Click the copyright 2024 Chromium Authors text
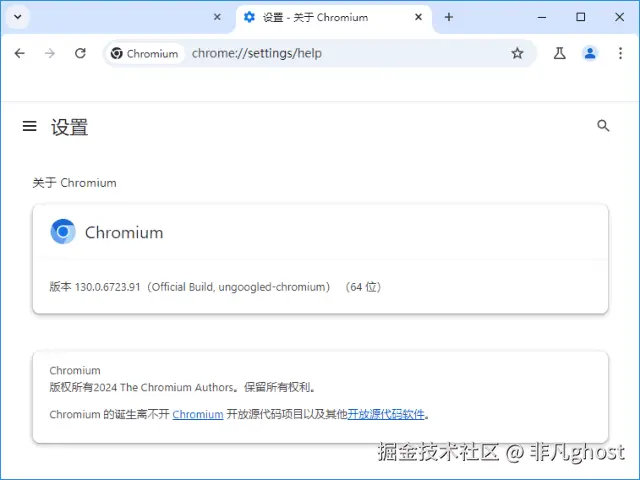This screenshot has width=640, height=480. tap(182, 387)
